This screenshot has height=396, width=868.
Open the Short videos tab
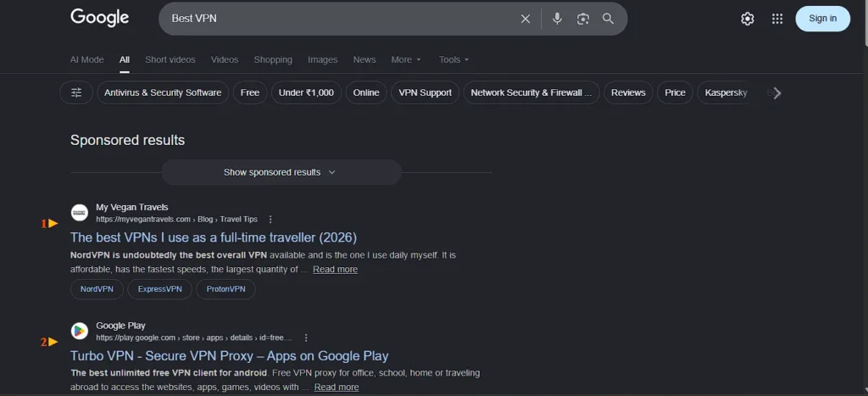pos(170,60)
